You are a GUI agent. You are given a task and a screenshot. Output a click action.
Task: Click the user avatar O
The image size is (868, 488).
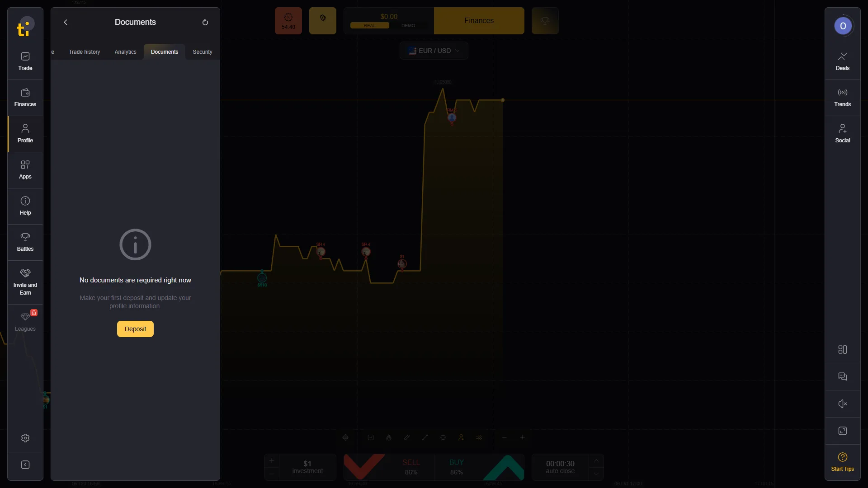[x=843, y=26]
